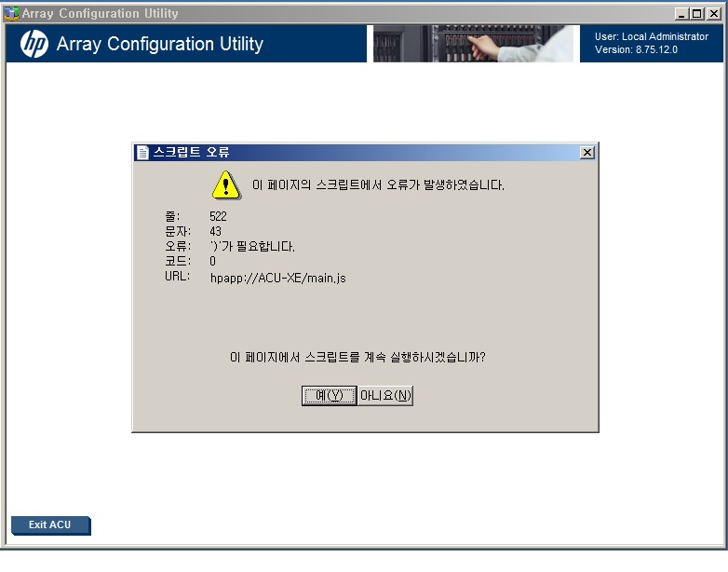Click the HP logo in the header
This screenshot has height=572, width=728.
point(34,44)
